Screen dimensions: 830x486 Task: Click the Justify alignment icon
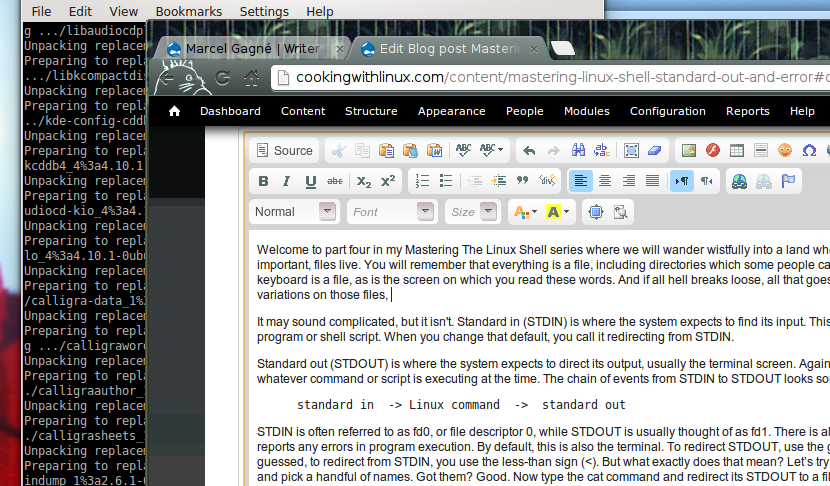(653, 181)
